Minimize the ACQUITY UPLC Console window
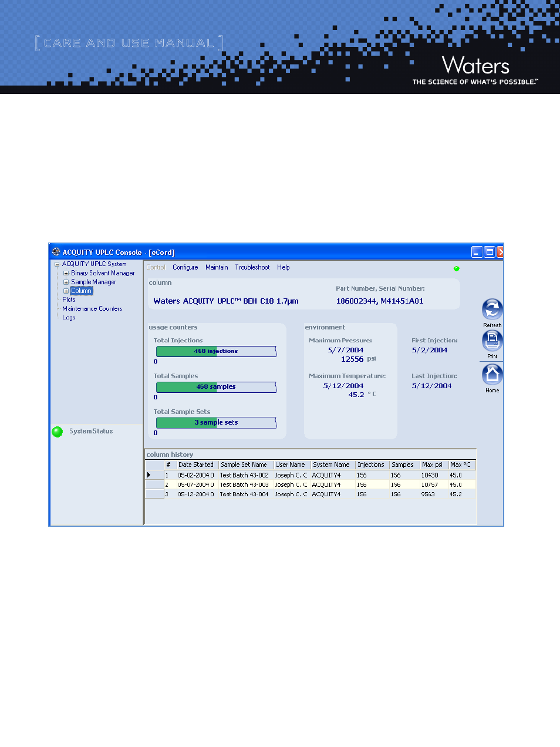The height and width of the screenshot is (747, 560). pos(477,252)
